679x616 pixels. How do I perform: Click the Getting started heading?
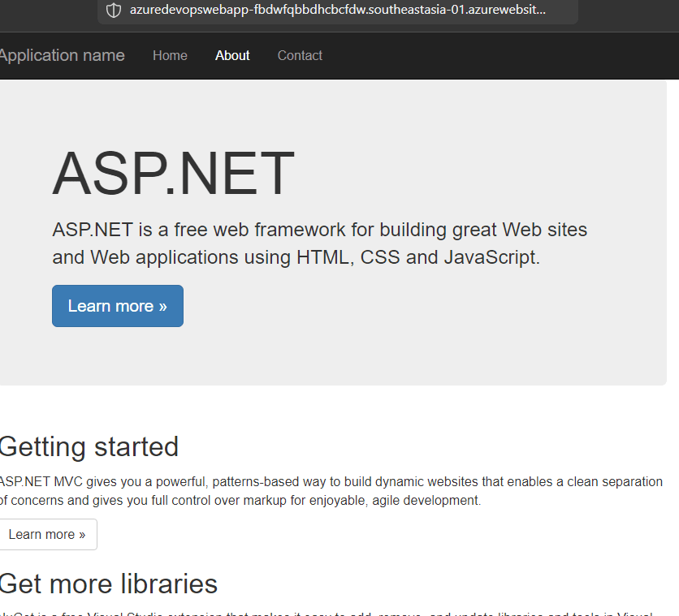[89, 447]
